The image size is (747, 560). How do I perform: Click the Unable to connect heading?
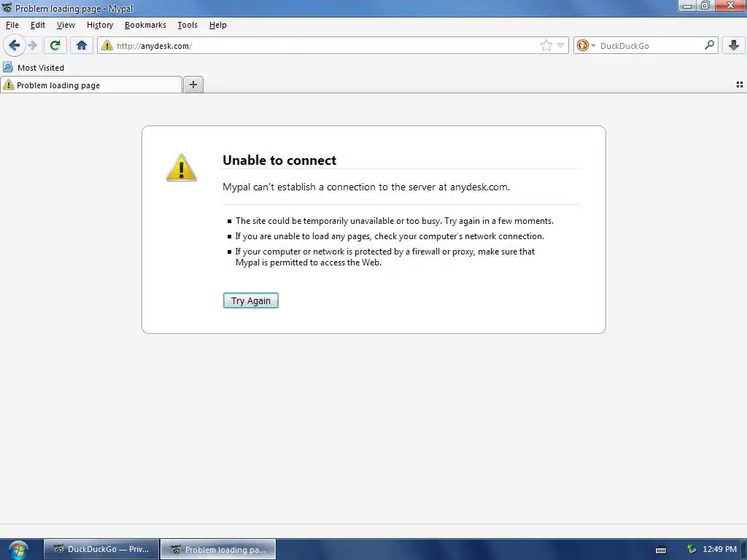click(x=279, y=160)
